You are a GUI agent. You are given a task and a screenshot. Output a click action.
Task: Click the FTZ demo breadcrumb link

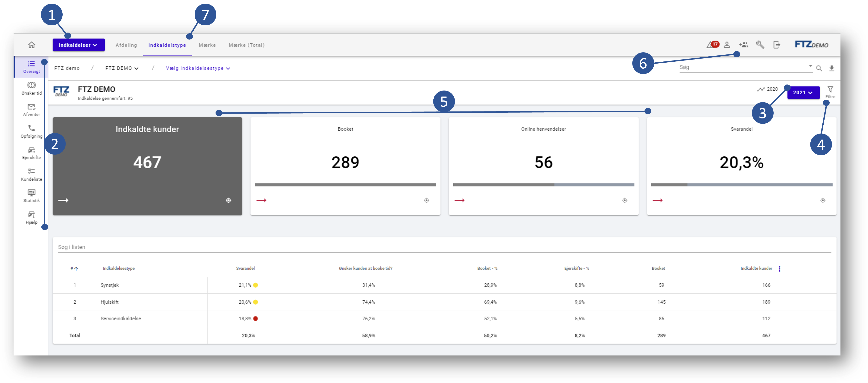point(67,68)
